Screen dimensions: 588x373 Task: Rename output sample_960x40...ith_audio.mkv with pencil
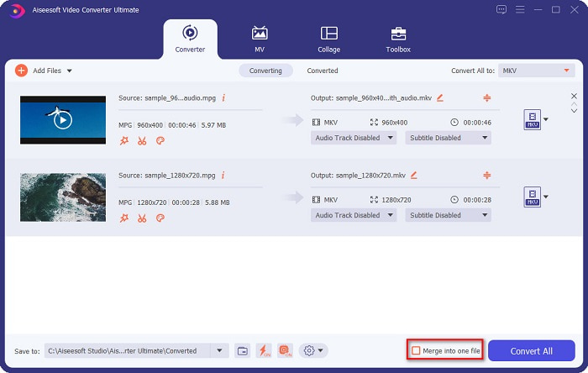click(x=440, y=97)
